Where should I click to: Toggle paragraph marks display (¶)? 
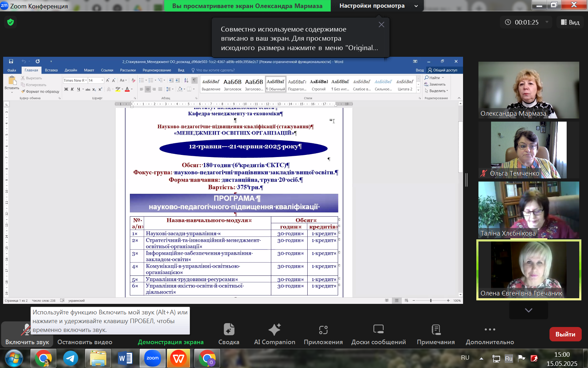pos(194,80)
